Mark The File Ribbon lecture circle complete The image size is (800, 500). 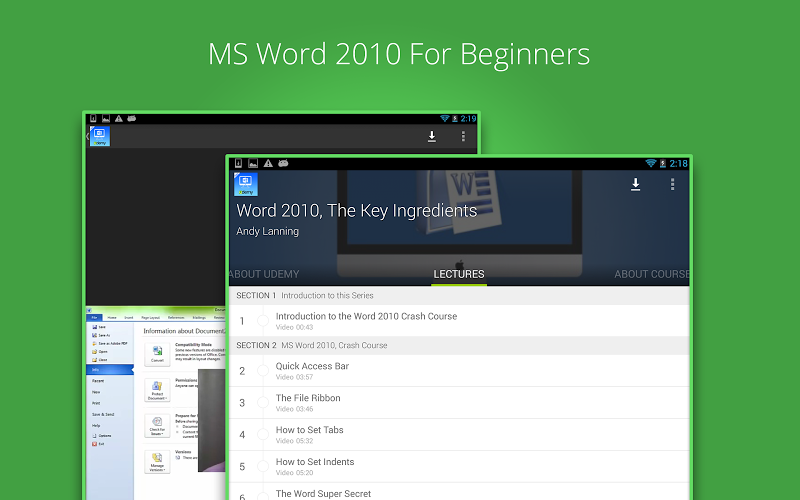pyautogui.click(x=263, y=403)
